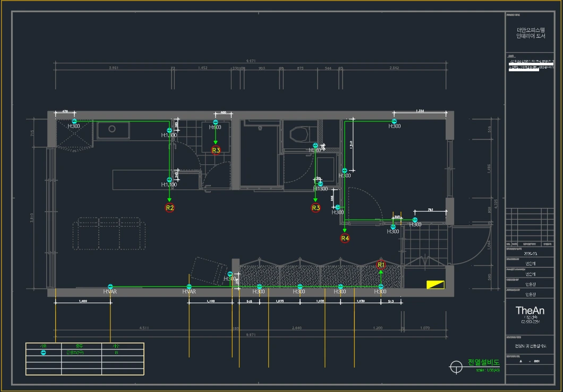The width and height of the screenshot is (563, 392).
Task: Select the R1 circuit marker
Action: pyautogui.click(x=381, y=265)
